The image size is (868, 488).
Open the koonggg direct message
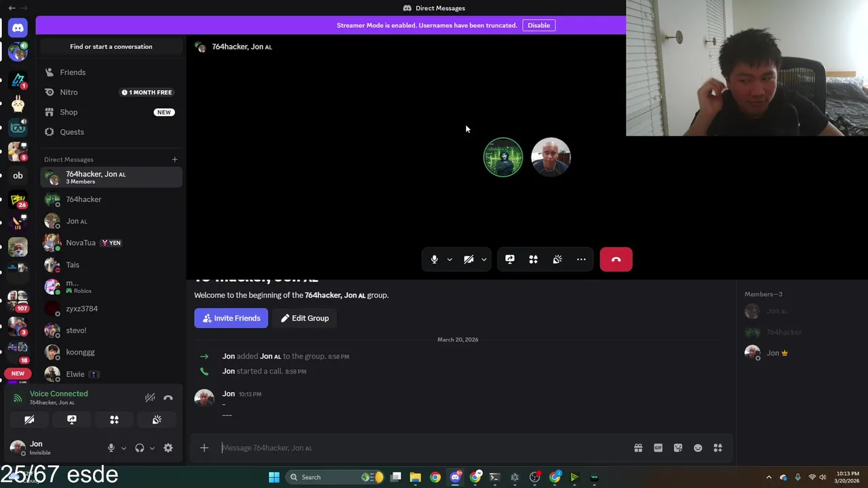coord(111,352)
